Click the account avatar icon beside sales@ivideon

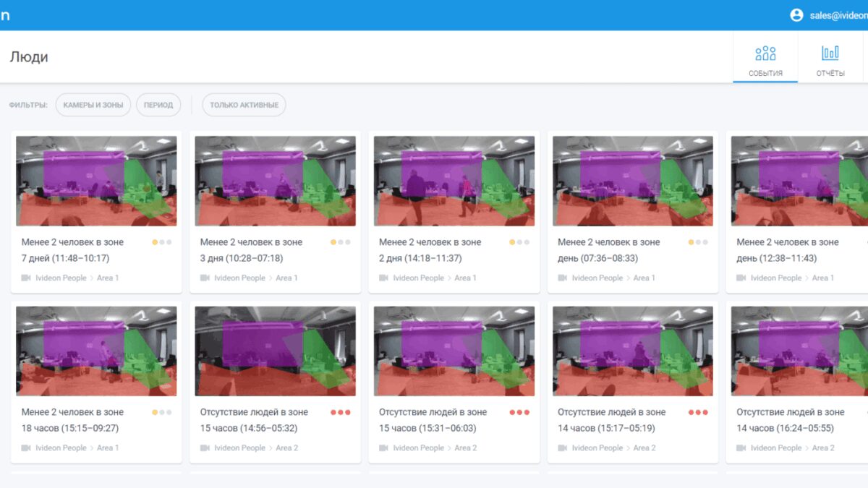(796, 15)
